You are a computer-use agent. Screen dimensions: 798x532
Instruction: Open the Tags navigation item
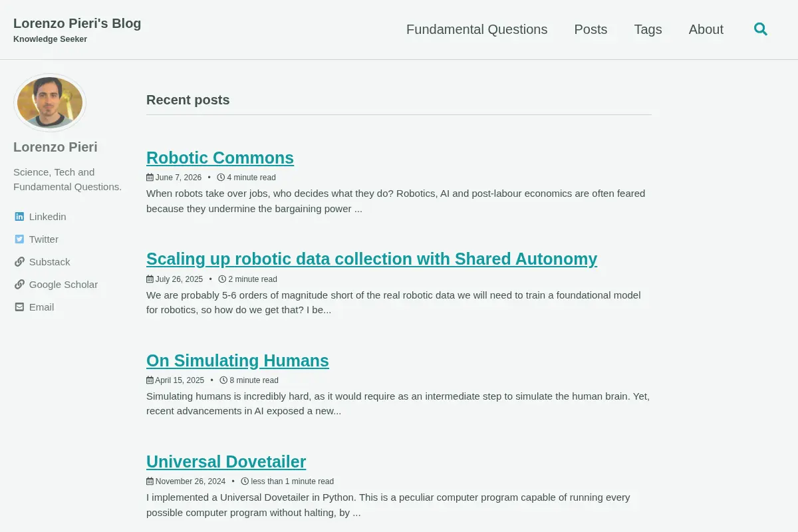(x=648, y=29)
